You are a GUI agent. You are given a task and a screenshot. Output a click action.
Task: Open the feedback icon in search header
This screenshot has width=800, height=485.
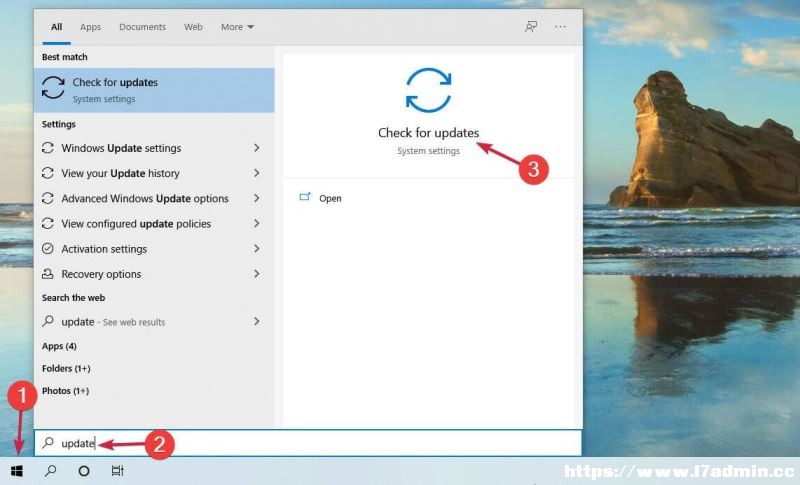531,27
